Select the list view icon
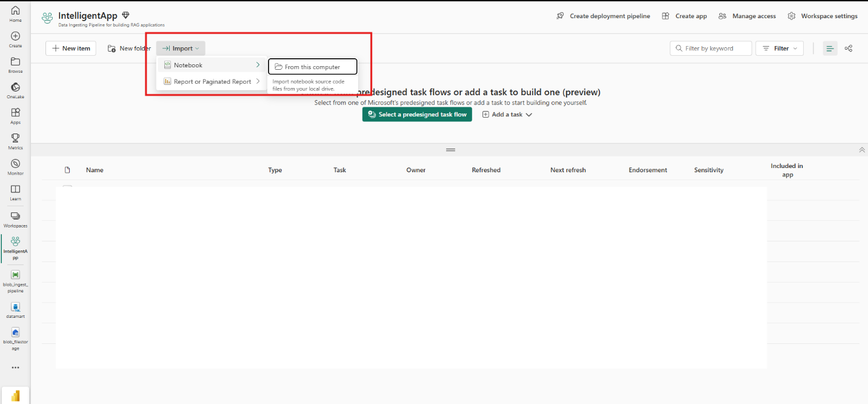This screenshot has width=868, height=404. pos(830,49)
